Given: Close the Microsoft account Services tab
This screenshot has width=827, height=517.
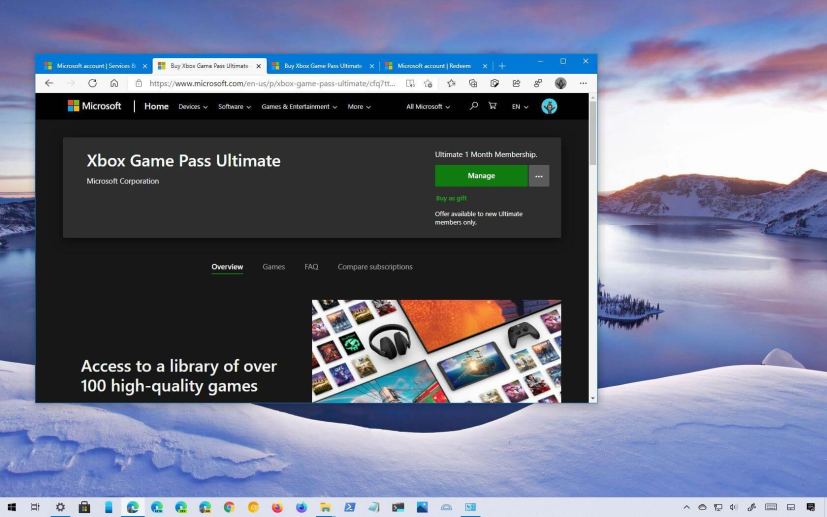Looking at the screenshot, I should pos(145,66).
